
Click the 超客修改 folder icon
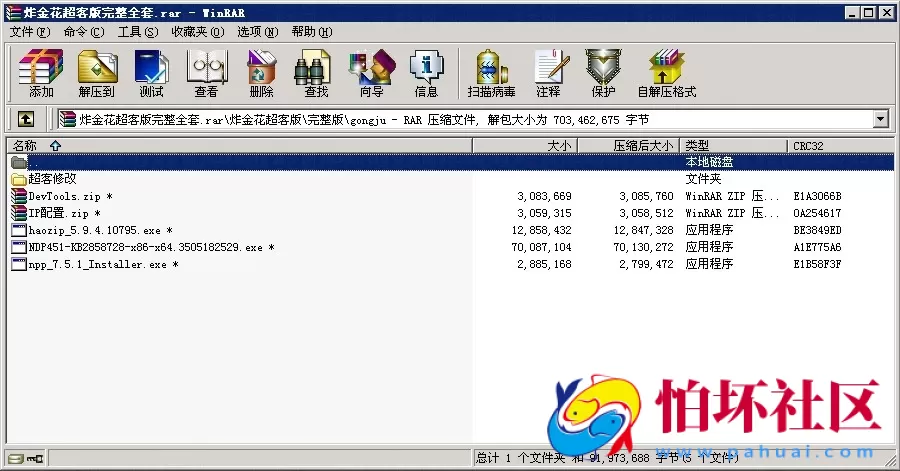pyautogui.click(x=19, y=179)
